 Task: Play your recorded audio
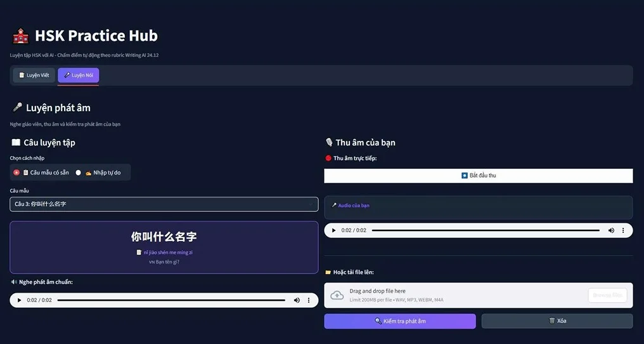[x=333, y=230]
